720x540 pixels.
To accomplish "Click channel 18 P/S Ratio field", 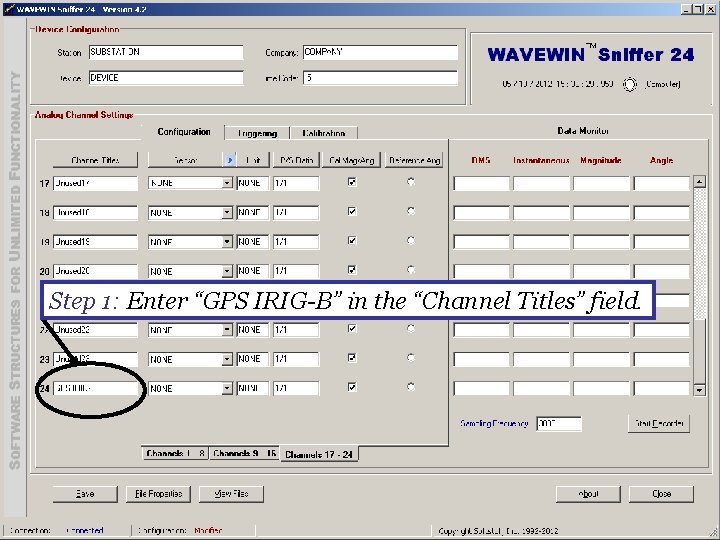I will [x=296, y=213].
